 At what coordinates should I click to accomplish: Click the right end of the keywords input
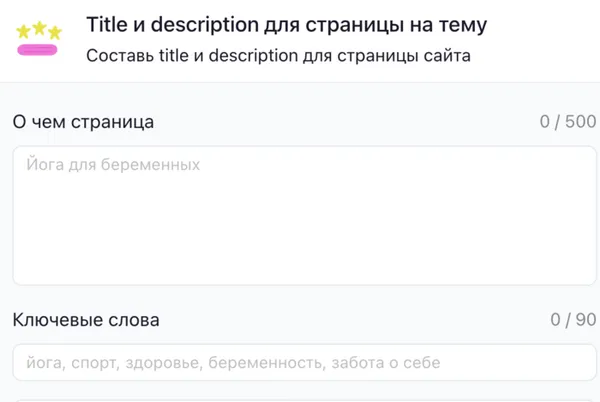[x=570, y=363]
